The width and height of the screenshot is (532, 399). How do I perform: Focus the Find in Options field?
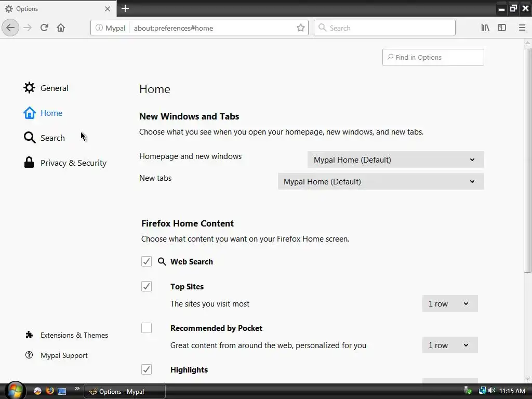coord(433,57)
